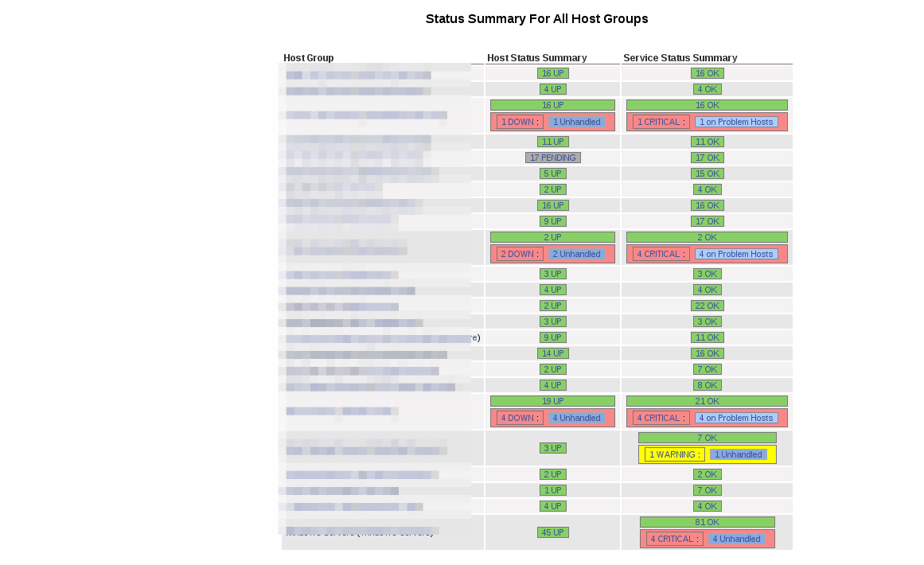Open Unhandled link beside 1 WARNING
This screenshot has width=924, height=565.
click(738, 454)
